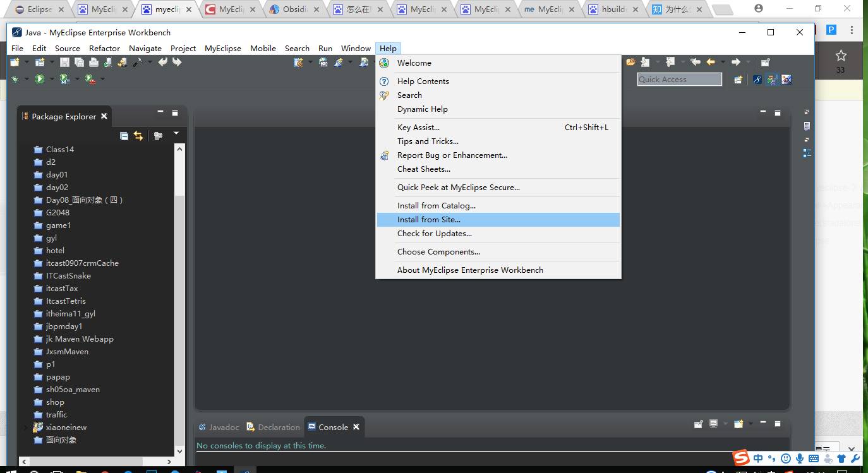Click Open Console icon in Console toolbar

click(x=738, y=424)
